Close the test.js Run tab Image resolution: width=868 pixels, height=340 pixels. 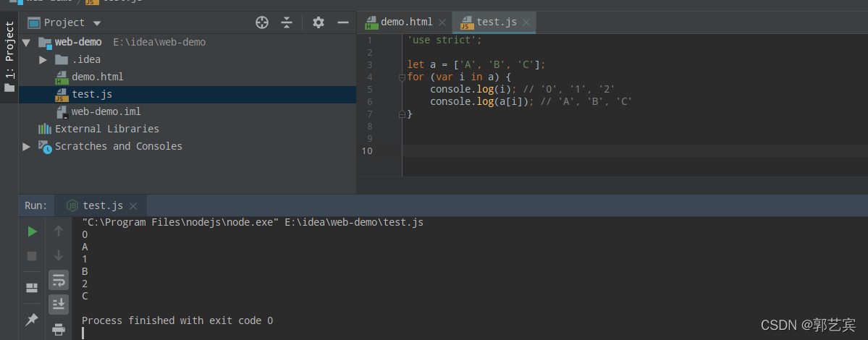tap(133, 206)
